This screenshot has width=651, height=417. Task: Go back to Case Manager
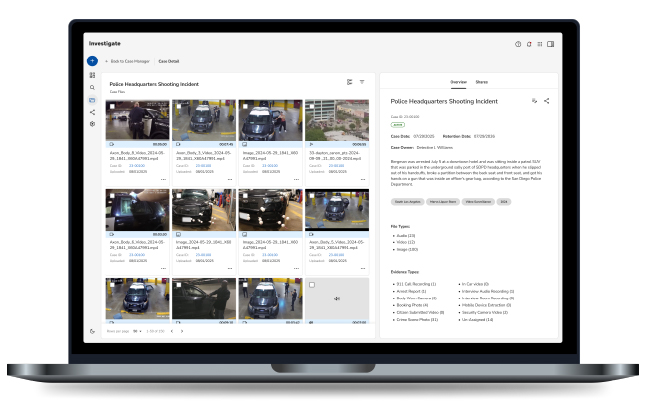[x=127, y=61]
